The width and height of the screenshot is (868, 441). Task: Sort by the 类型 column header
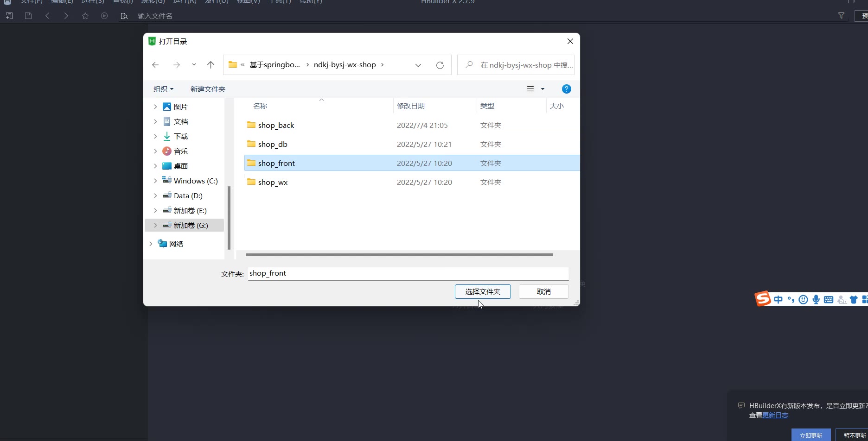pos(487,106)
